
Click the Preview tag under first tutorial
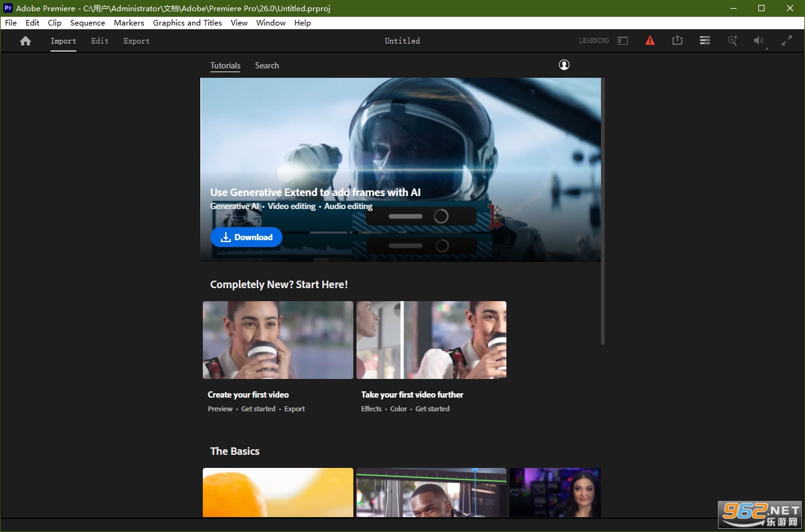220,409
